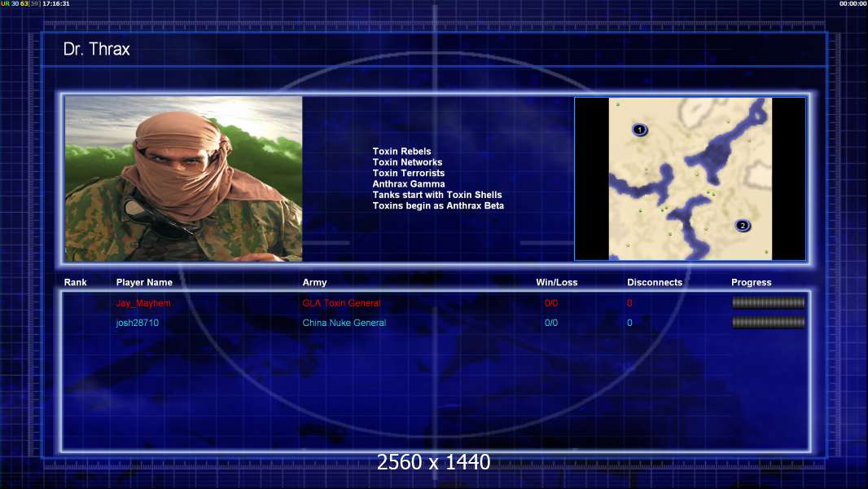Click China Nuke General army entry
The image size is (868, 489).
(x=344, y=323)
